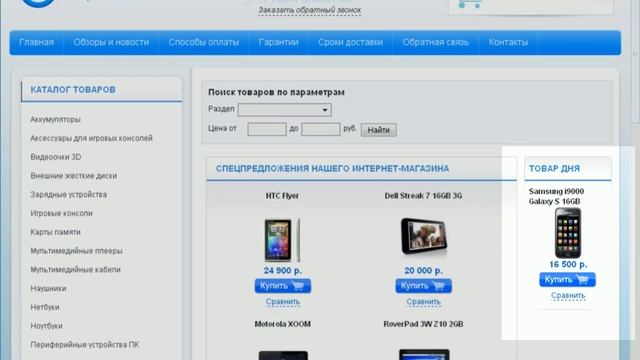Screen dimensions: 640x360
Task: Select Наушники category
Action: tap(48, 289)
